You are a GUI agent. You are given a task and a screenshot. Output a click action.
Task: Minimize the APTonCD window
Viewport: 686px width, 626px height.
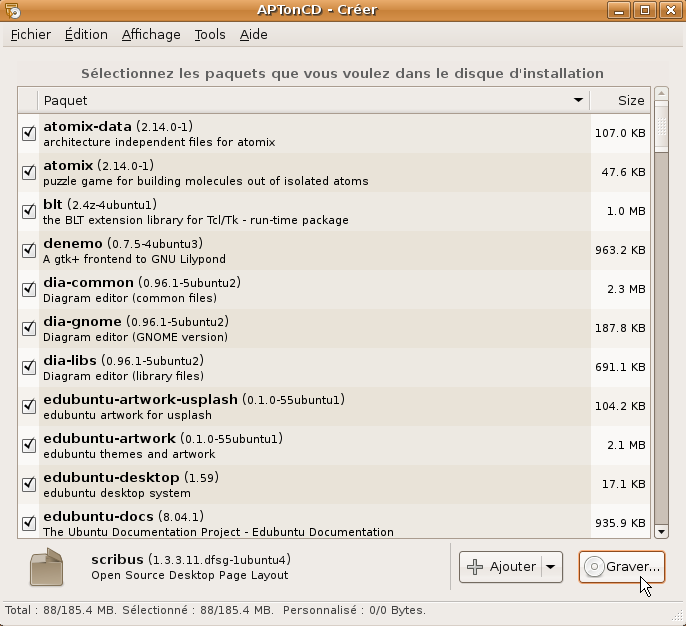619,10
